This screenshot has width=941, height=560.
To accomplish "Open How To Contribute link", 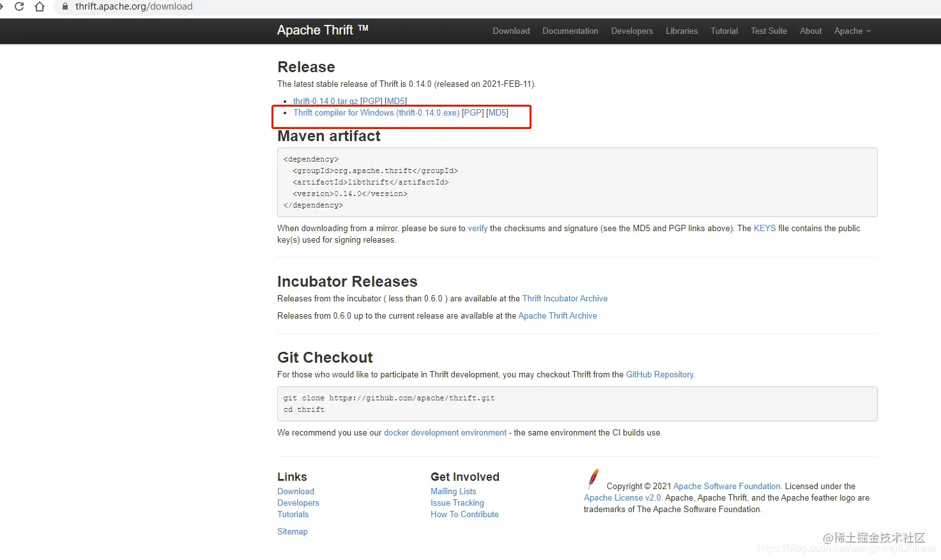I will [464, 514].
